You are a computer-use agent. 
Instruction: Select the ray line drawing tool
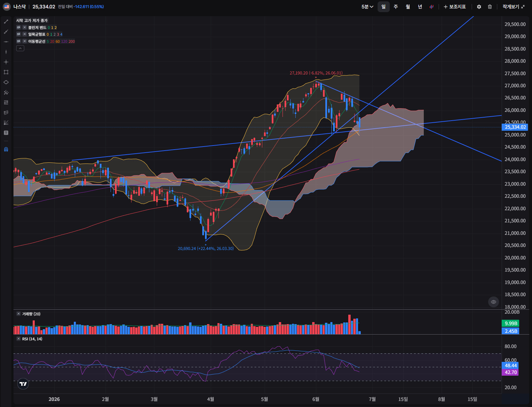[6, 32]
